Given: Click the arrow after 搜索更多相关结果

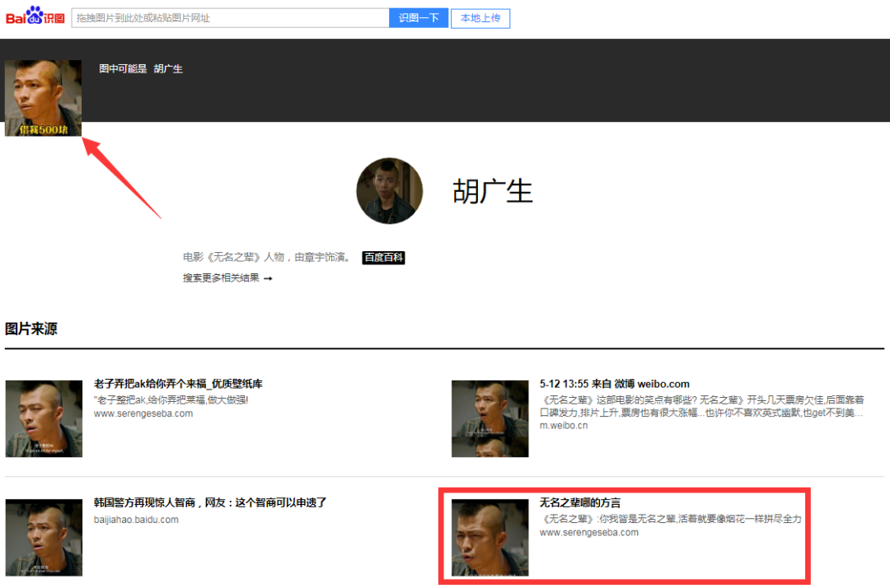Looking at the screenshot, I should [268, 278].
